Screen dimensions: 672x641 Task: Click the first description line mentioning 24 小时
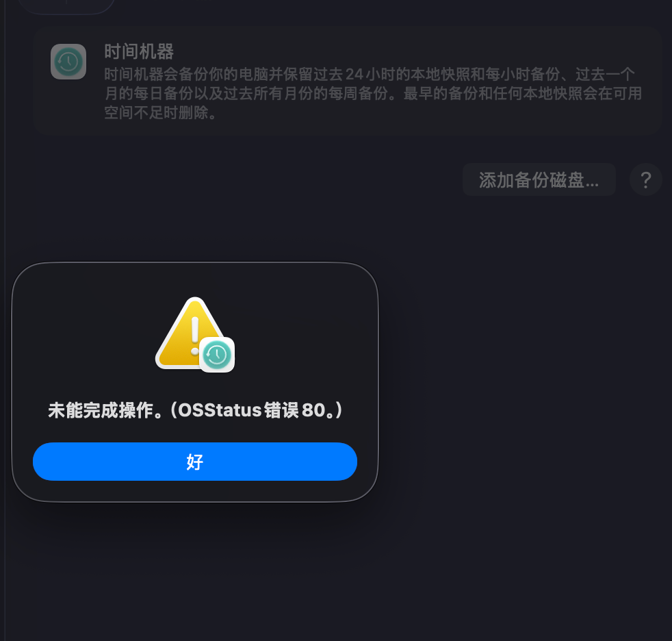click(370, 75)
